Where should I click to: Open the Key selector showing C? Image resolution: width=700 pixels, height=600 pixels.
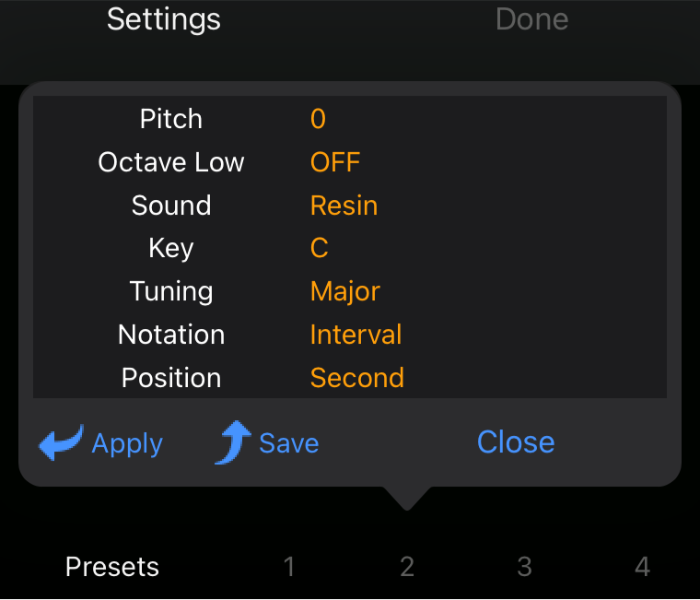(320, 248)
